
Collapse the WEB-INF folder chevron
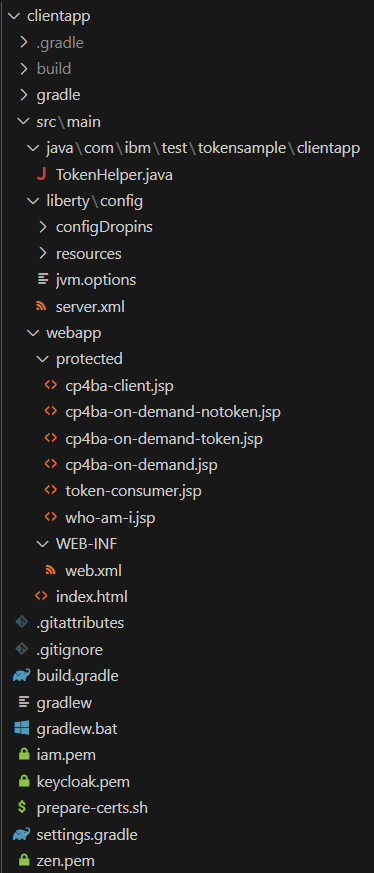coord(42,544)
